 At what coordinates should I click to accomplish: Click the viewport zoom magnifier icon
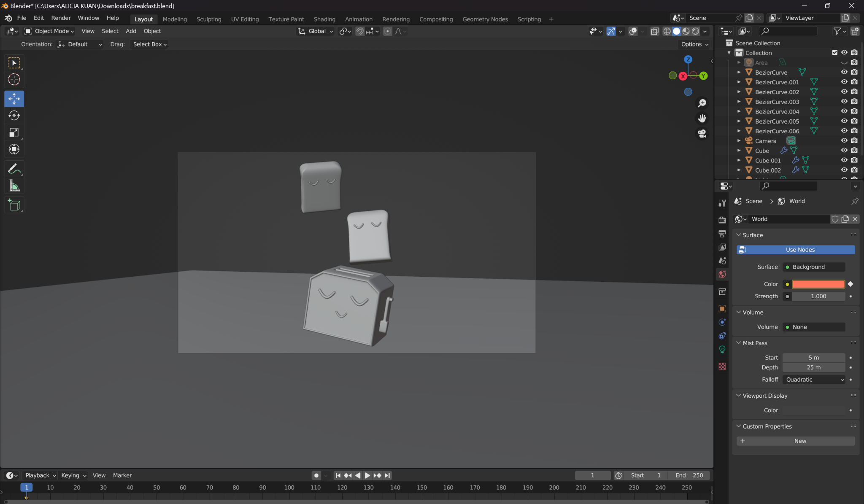702,103
